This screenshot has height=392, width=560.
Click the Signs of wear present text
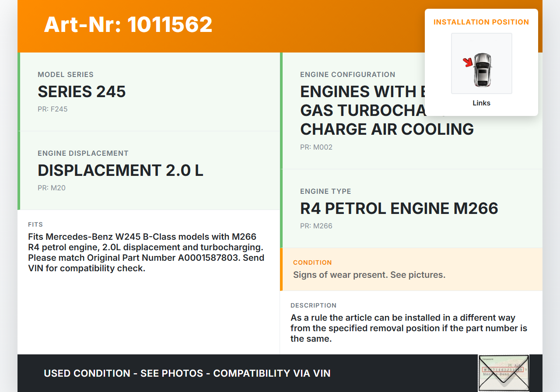[369, 275]
